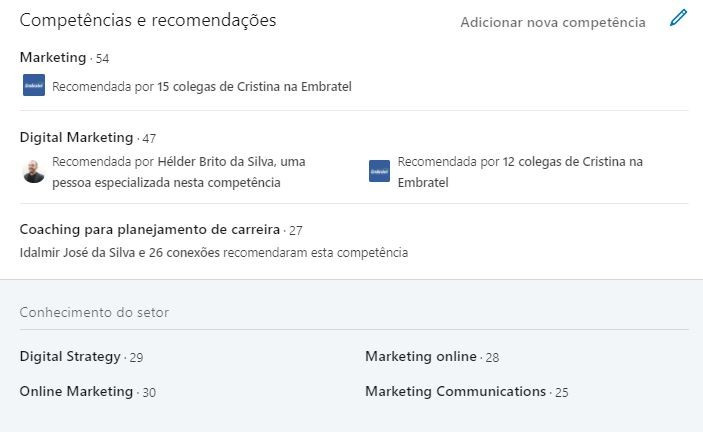Click the 47 count beside Digital Marketing
The width and height of the screenshot is (703, 432).
149,138
